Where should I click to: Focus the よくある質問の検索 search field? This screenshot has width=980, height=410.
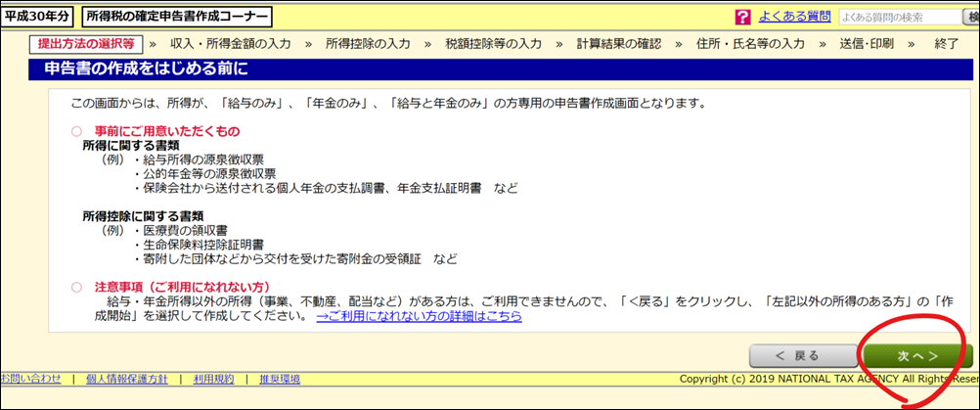(900, 18)
